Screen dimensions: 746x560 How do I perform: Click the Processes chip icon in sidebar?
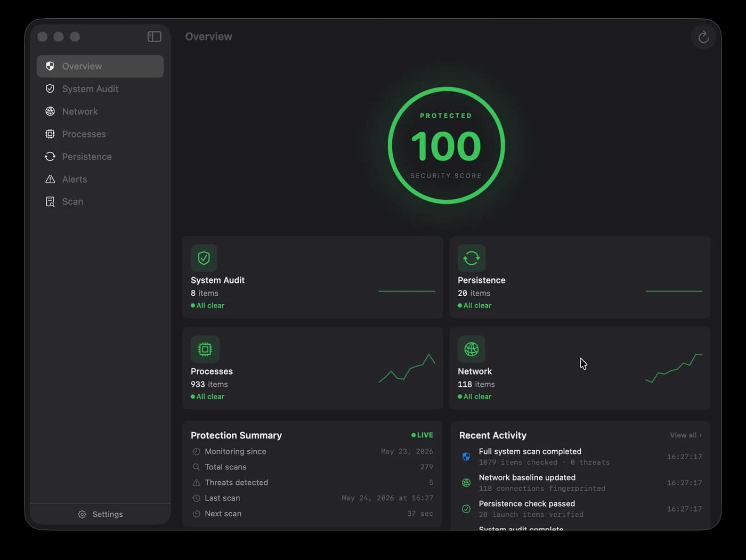[x=50, y=134]
